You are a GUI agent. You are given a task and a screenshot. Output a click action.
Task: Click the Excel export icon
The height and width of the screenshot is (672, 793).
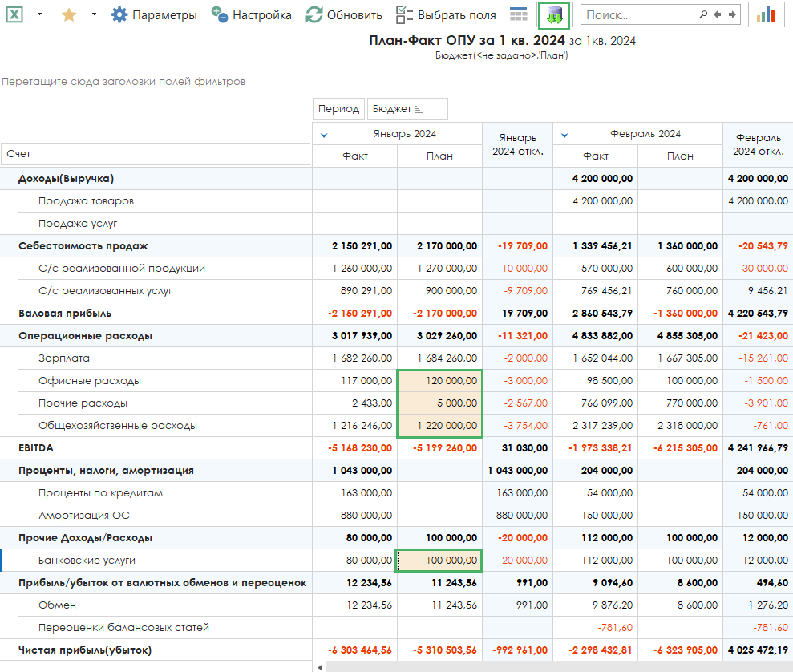coord(14,14)
